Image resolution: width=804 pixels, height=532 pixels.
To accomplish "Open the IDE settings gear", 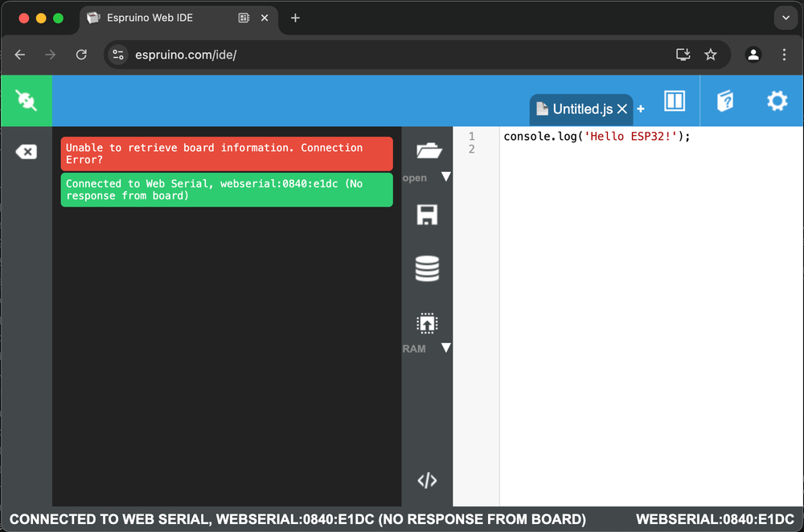I will click(x=776, y=100).
